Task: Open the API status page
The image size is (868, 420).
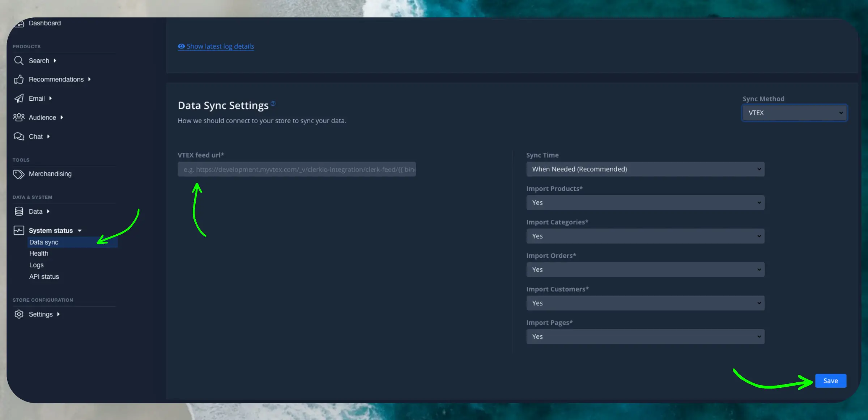Action: (x=44, y=277)
